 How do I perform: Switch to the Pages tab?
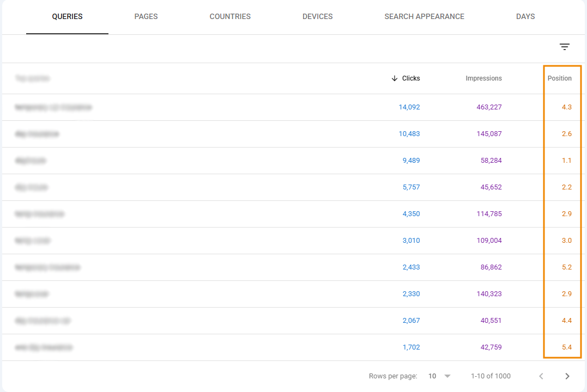(x=146, y=16)
